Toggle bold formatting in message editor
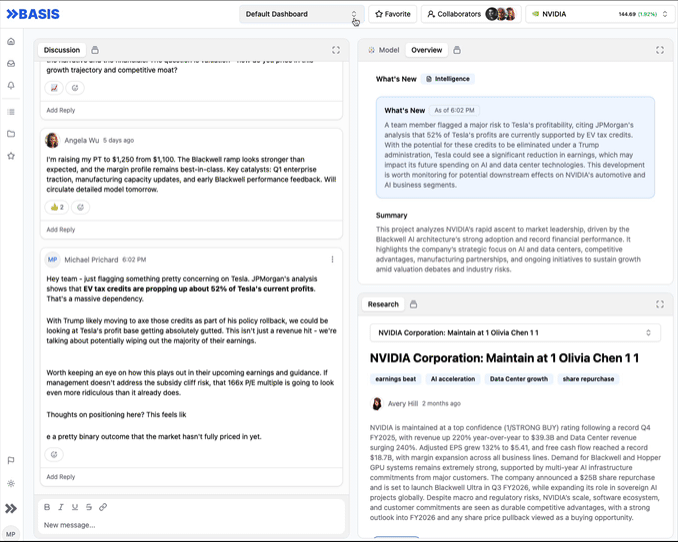 pyautogui.click(x=47, y=507)
